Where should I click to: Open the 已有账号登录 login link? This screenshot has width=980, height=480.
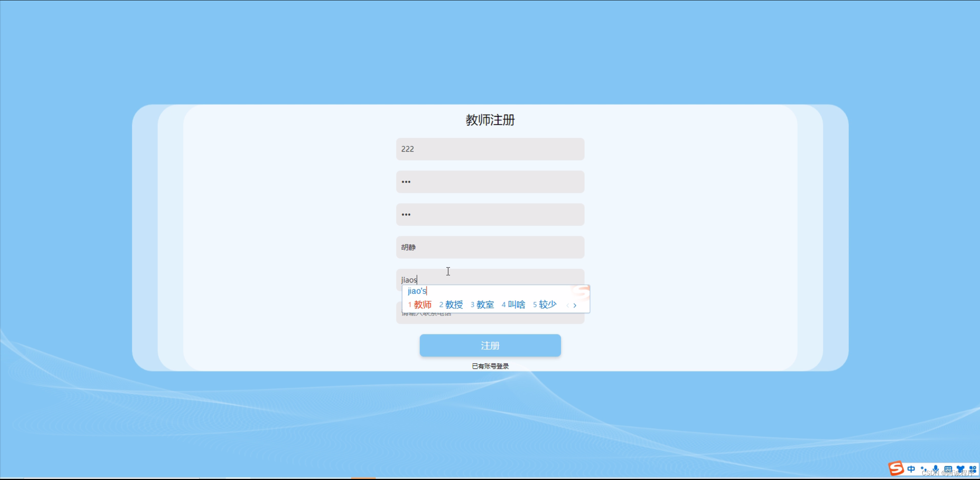click(490, 366)
